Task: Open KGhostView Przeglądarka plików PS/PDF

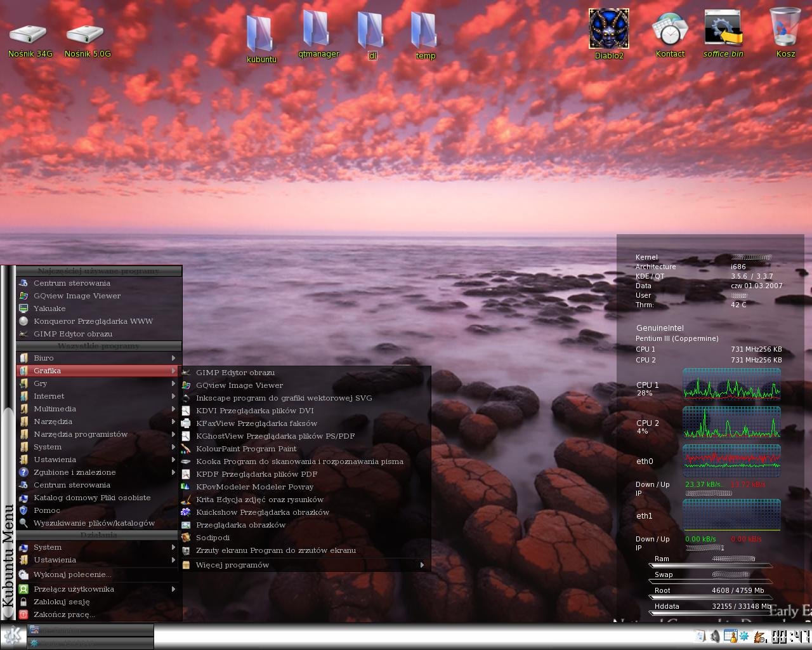Action: [x=306, y=436]
